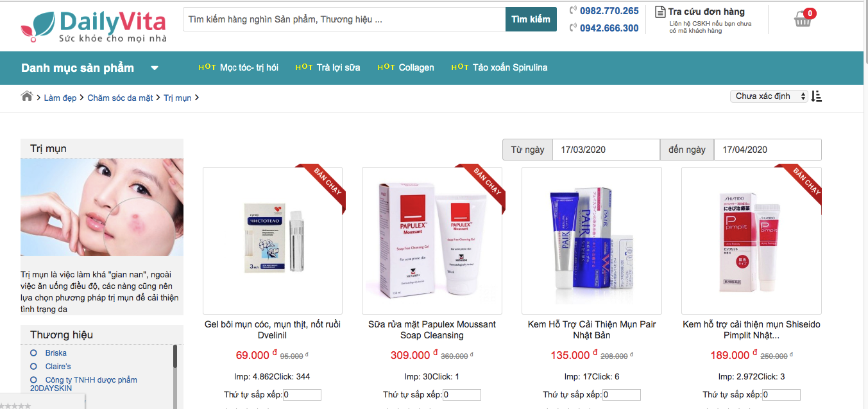
Task: Click phone icon beside 0942.666.300
Action: tap(574, 28)
